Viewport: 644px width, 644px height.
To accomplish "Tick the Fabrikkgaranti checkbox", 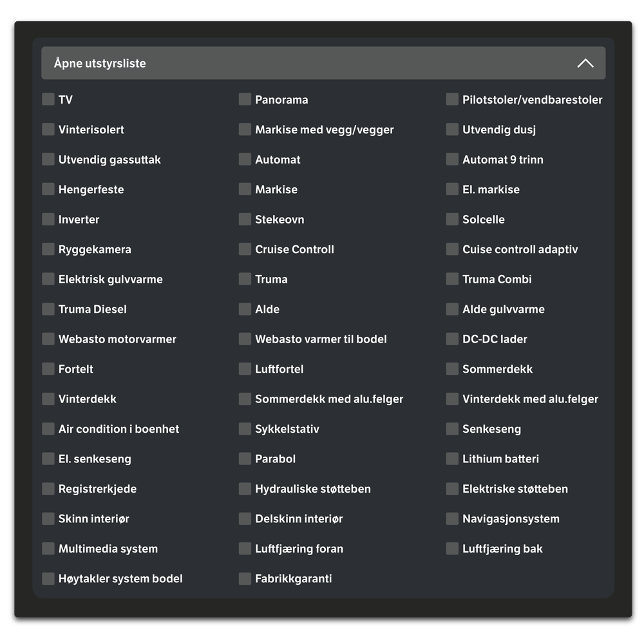I will pyautogui.click(x=245, y=578).
